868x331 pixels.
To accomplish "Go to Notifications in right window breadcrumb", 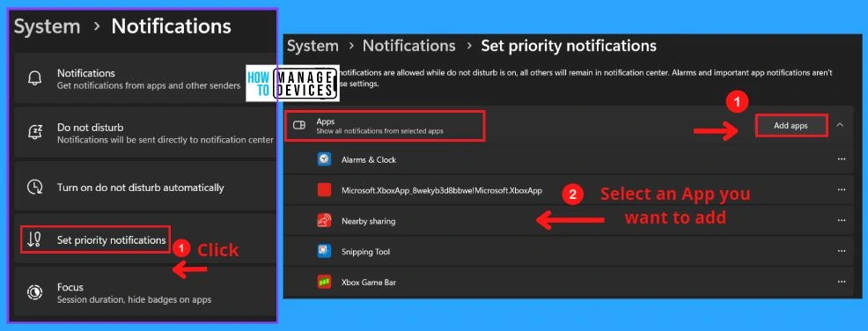I will point(409,46).
